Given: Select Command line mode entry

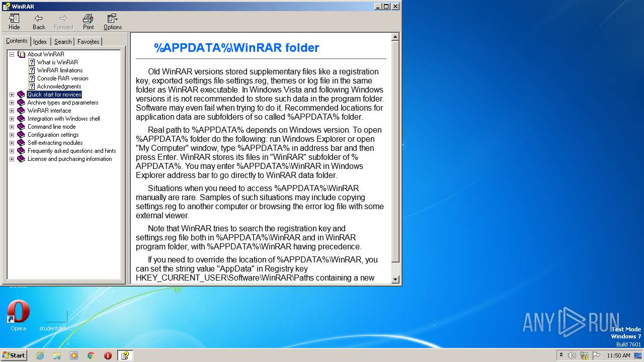Looking at the screenshot, I should (51, 127).
